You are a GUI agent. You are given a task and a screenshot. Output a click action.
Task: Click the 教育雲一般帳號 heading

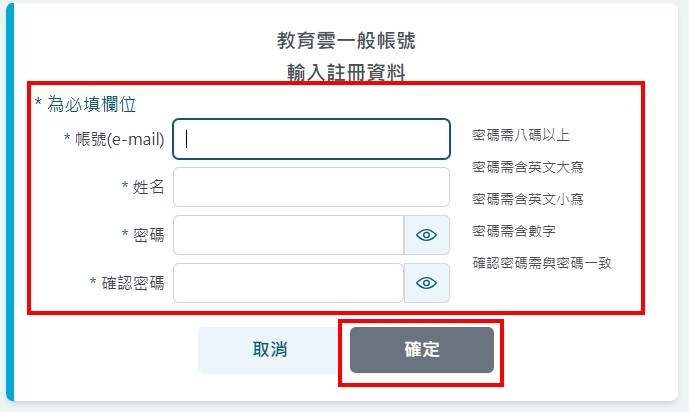coord(346,41)
